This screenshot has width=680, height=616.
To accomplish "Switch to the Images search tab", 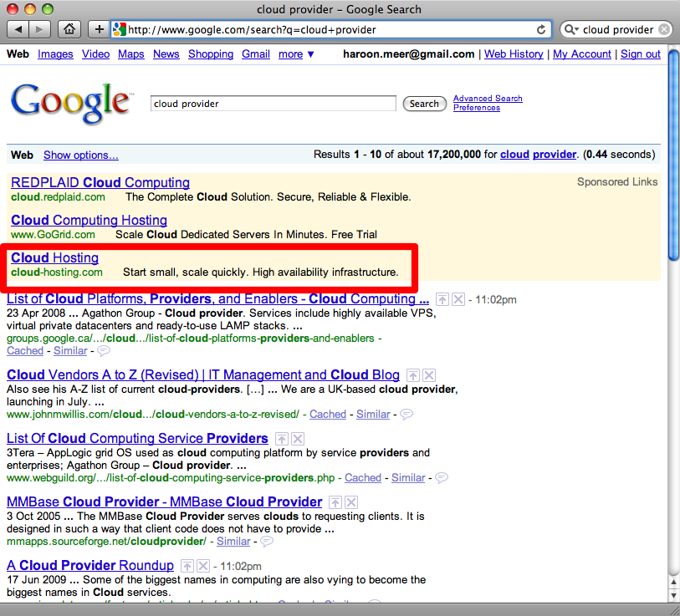I will (x=55, y=54).
